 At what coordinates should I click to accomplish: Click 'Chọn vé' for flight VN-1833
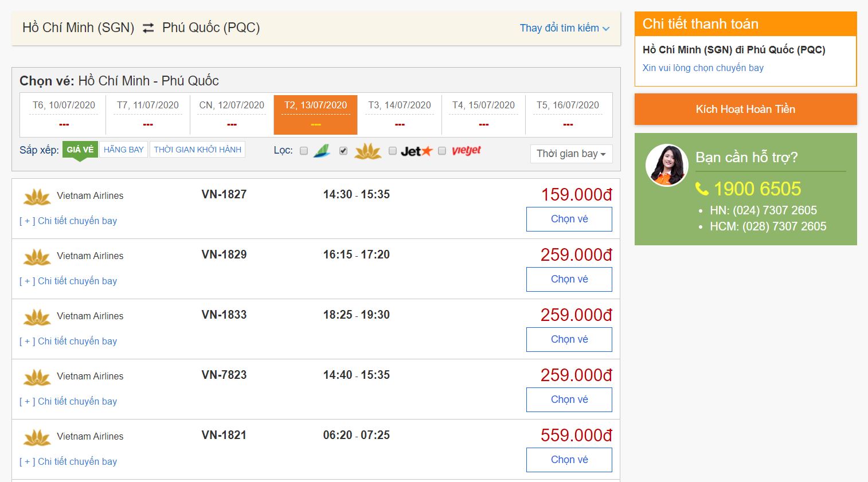[569, 339]
